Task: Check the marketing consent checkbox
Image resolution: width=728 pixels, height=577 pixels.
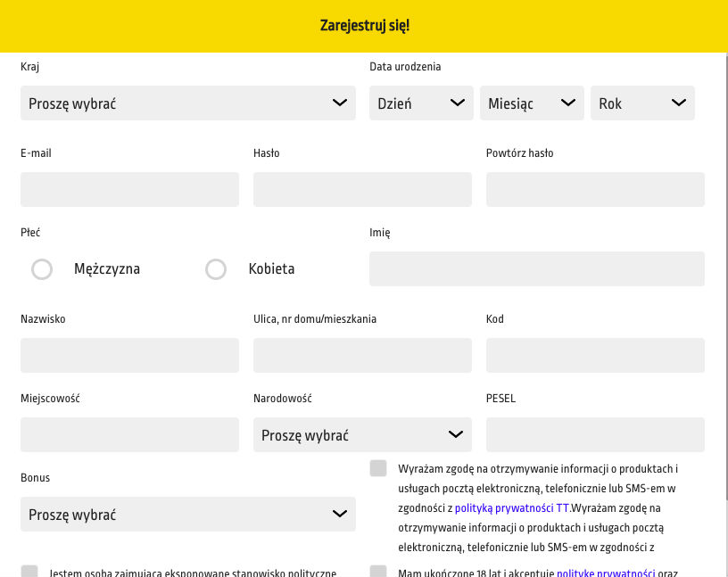Action: 378,468
